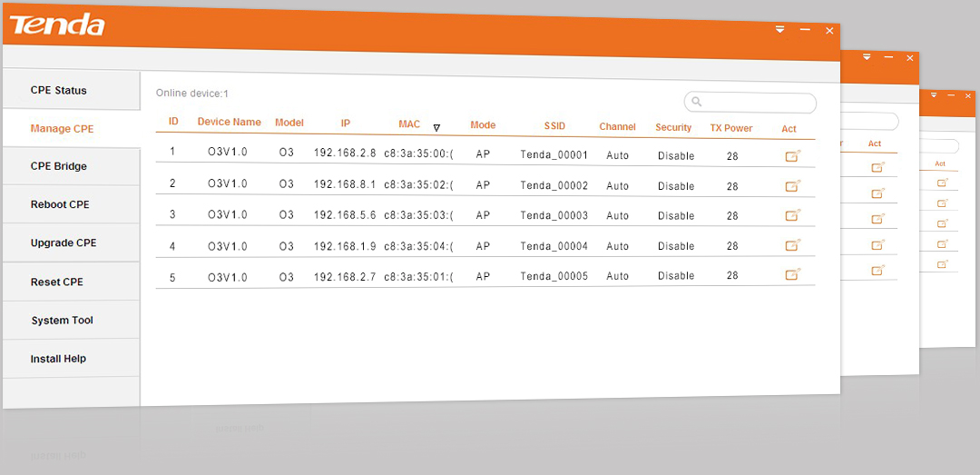Select Reboot CPE in the sidebar
The height and width of the screenshot is (475, 980).
click(x=60, y=205)
